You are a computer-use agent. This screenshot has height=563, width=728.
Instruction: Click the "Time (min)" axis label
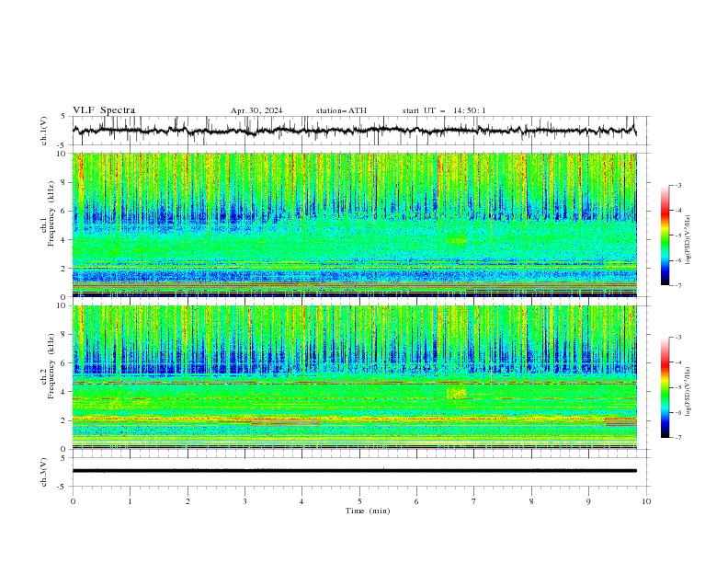click(x=368, y=511)
